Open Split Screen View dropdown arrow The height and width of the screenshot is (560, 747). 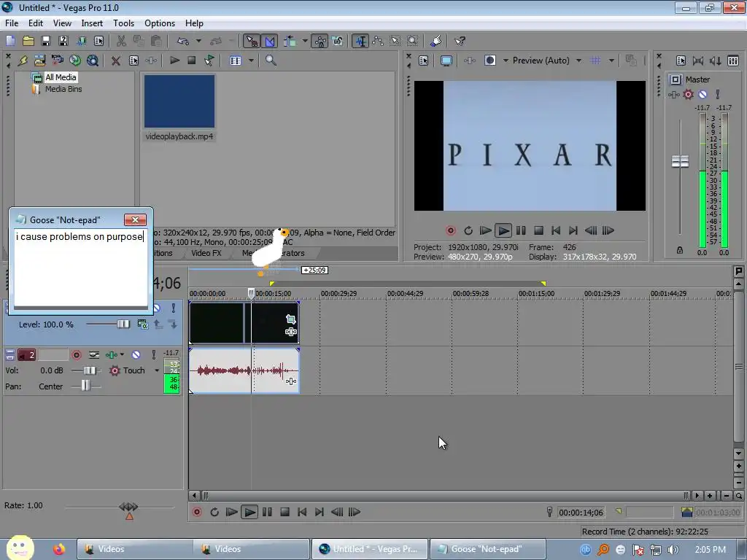[506, 61]
